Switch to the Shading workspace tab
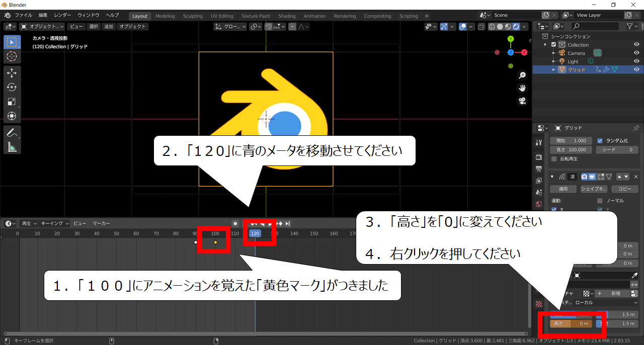Viewport: 644px width, 345px height. 287,16
